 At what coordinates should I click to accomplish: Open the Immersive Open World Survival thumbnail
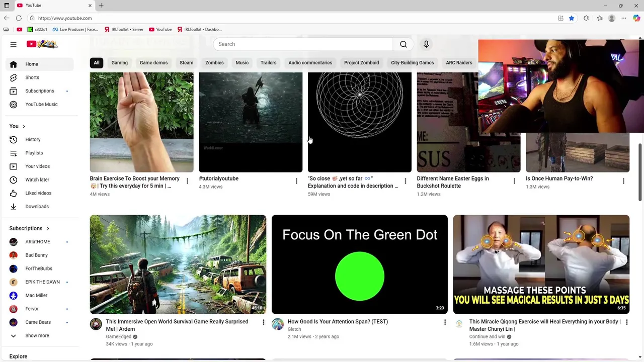click(x=178, y=264)
